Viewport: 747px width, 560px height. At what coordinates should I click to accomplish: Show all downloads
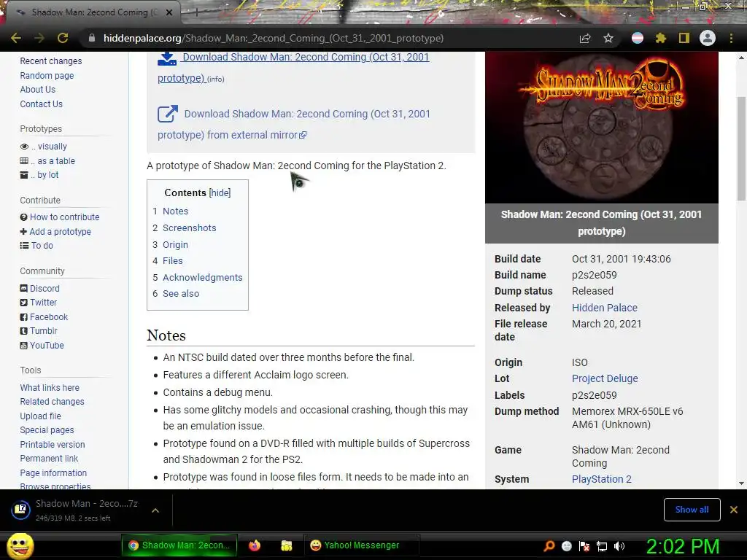(x=692, y=510)
